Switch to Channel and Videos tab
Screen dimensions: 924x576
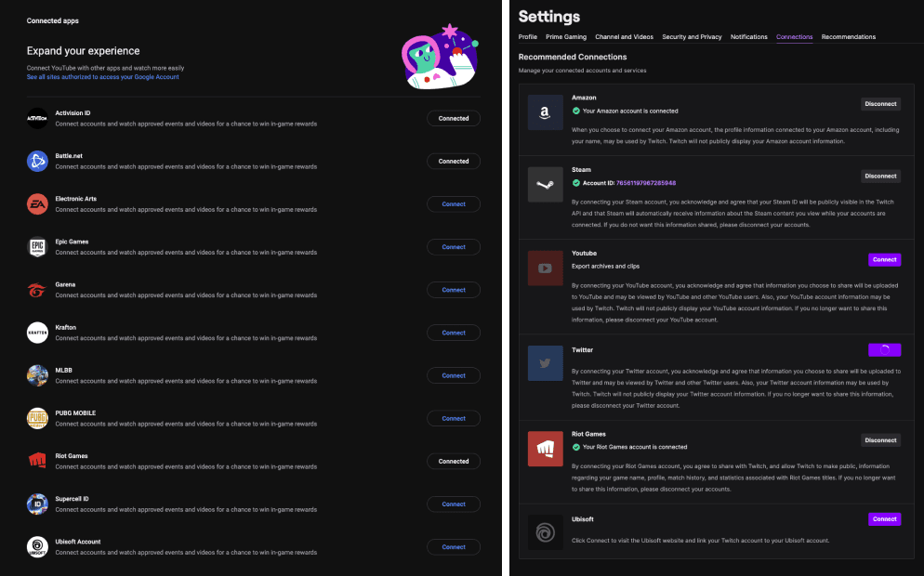coord(624,36)
